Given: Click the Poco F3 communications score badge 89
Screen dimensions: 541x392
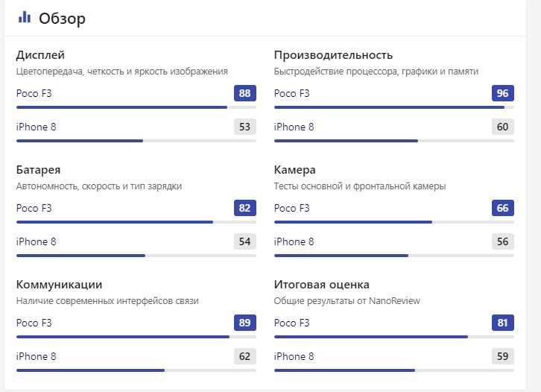Looking at the screenshot, I should click(x=245, y=323).
